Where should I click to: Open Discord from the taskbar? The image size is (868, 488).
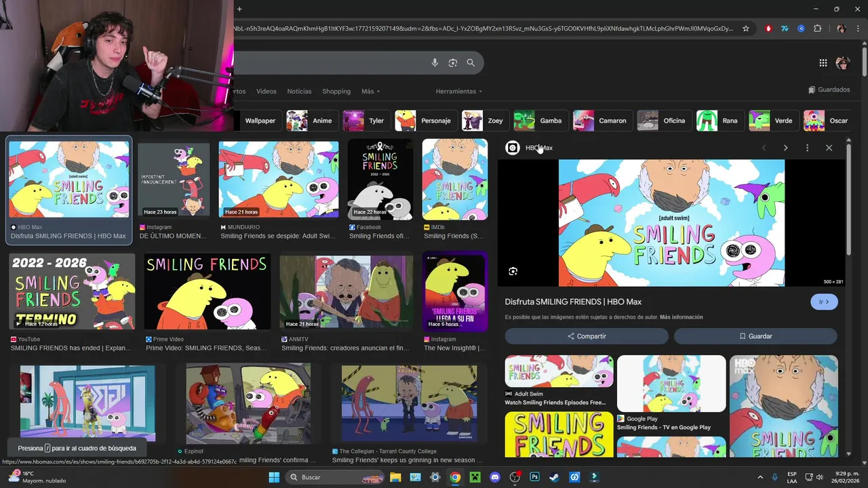point(494,477)
